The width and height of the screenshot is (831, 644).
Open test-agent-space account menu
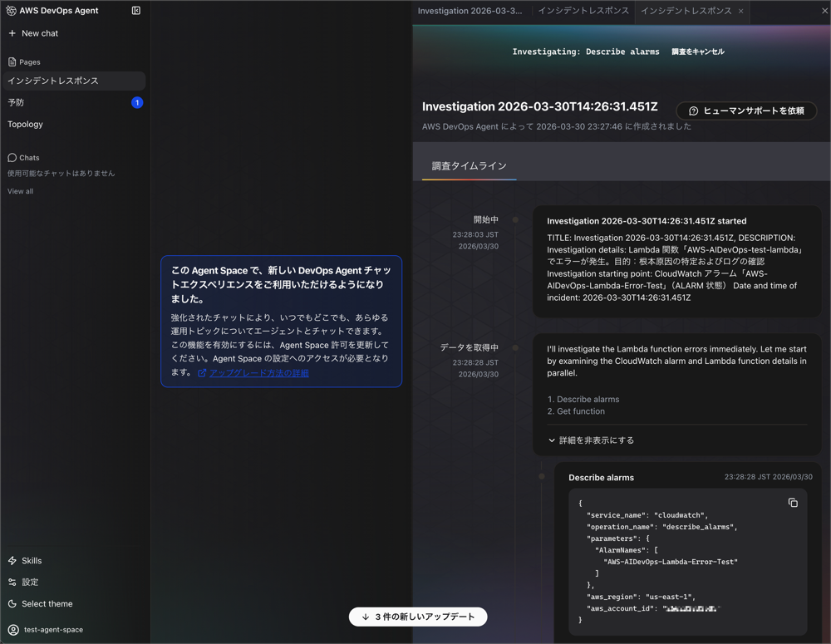(53, 630)
